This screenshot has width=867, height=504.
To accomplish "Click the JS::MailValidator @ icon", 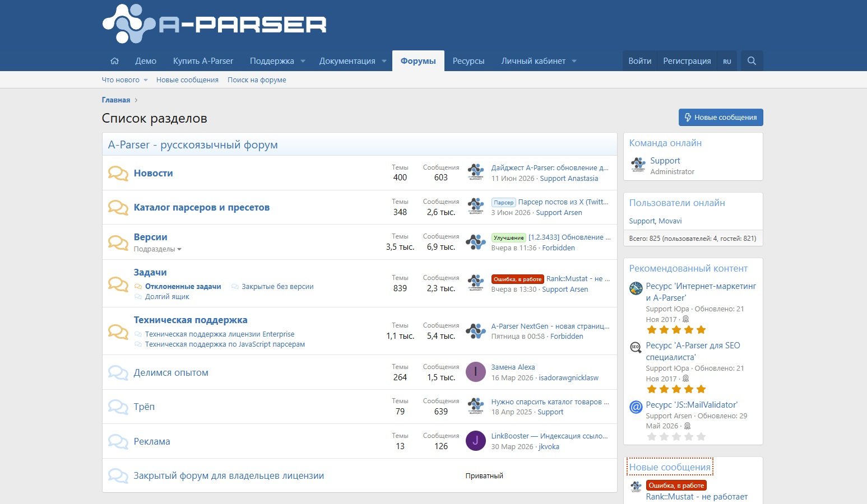I will [636, 407].
